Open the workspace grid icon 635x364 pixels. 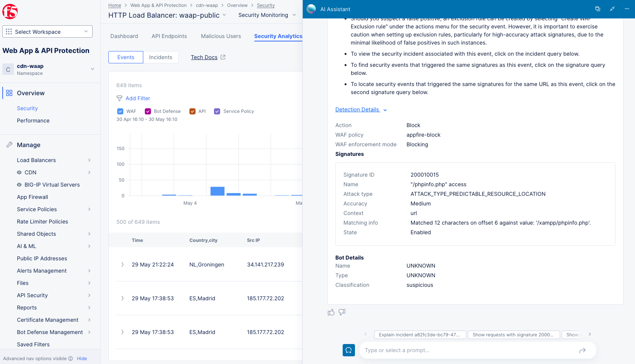tap(8, 31)
